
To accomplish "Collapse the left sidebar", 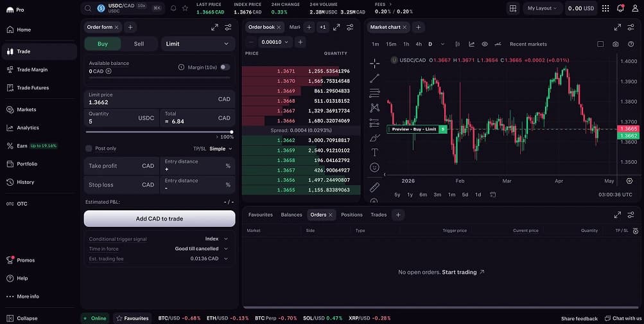I will click(22, 318).
